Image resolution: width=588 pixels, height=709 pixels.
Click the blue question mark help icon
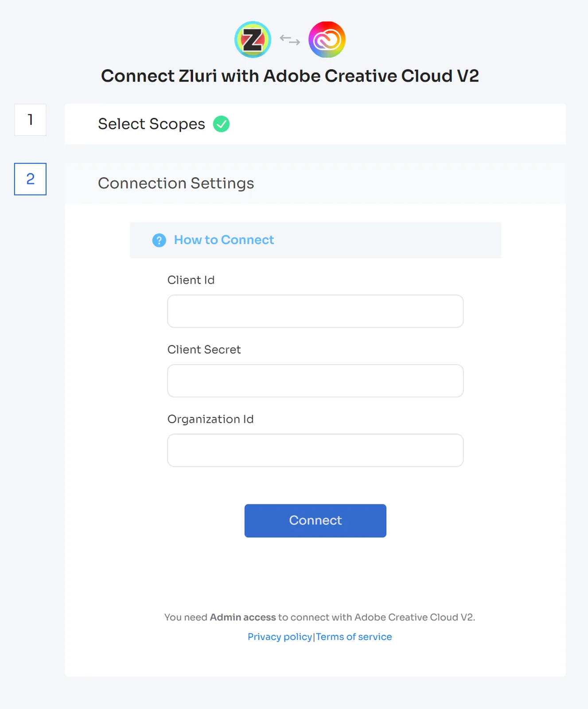pyautogui.click(x=159, y=240)
